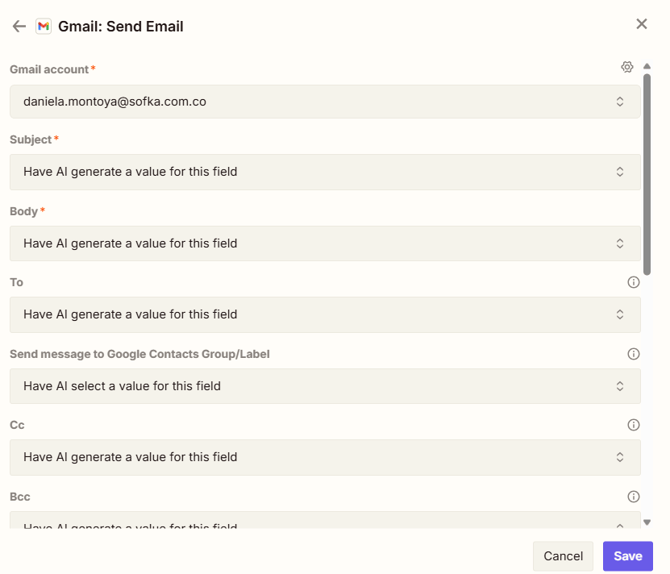This screenshot has width=670, height=574.
Task: Show info icon for Bcc field
Action: pyautogui.click(x=633, y=496)
